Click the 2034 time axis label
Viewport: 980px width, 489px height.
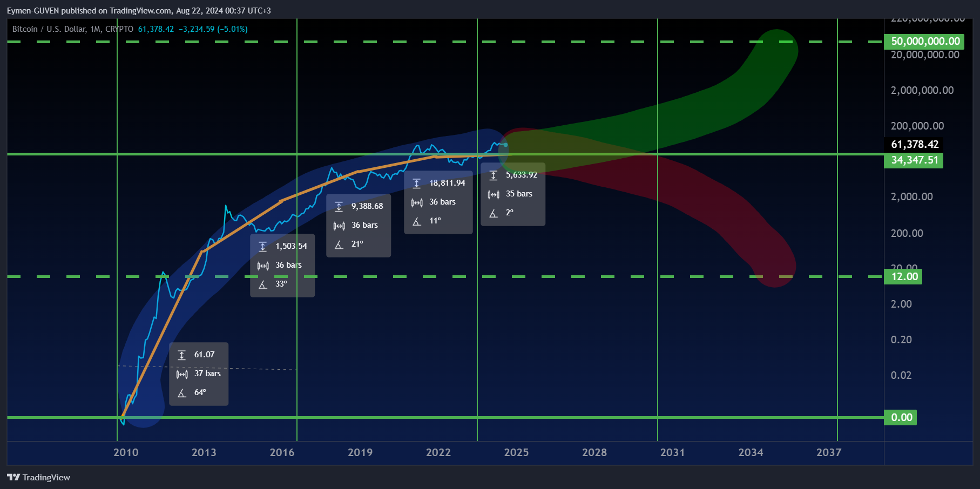[751, 453]
